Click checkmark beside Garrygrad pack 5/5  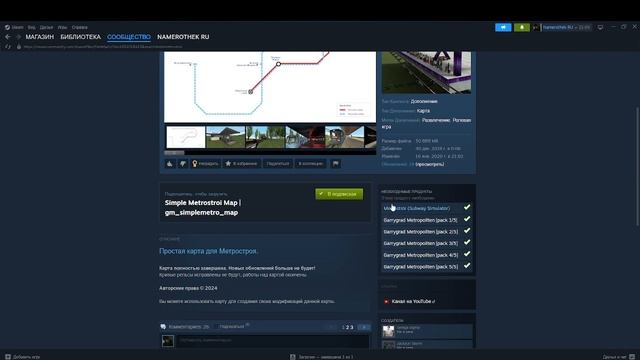coord(467,266)
